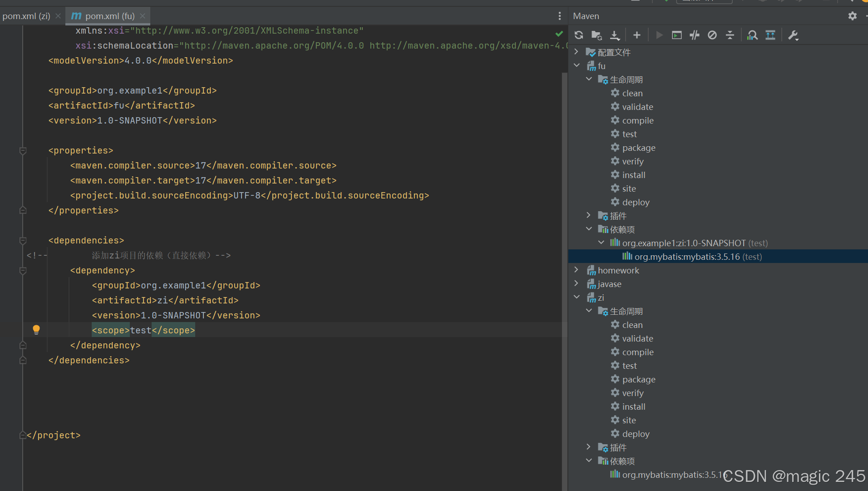Screen dimensions: 868x491
Task: Click the Maven panel title
Action: 586,16
